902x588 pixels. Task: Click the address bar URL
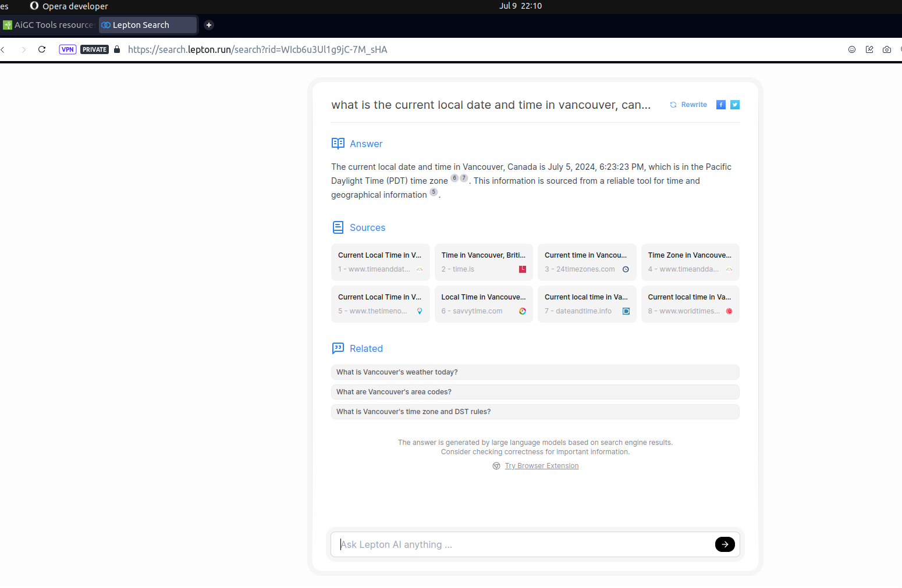coord(258,49)
